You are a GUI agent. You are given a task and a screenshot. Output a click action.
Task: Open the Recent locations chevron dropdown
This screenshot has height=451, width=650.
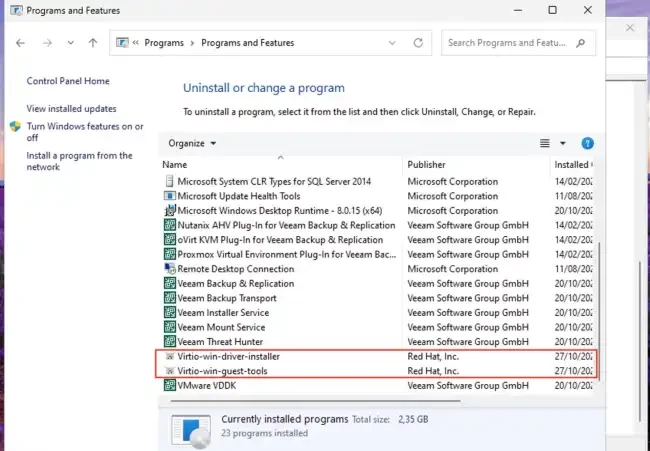(x=70, y=43)
